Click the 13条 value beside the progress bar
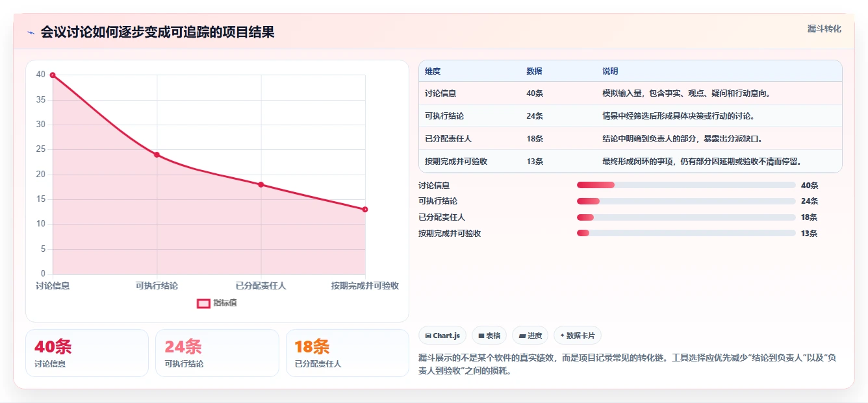 click(810, 234)
